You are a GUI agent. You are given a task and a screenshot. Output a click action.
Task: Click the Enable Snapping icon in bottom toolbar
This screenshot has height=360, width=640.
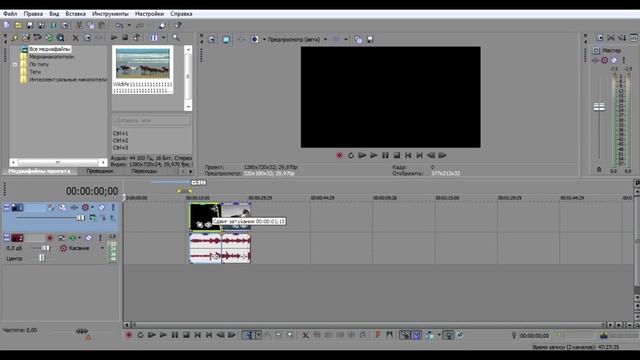pyautogui.click(x=404, y=335)
